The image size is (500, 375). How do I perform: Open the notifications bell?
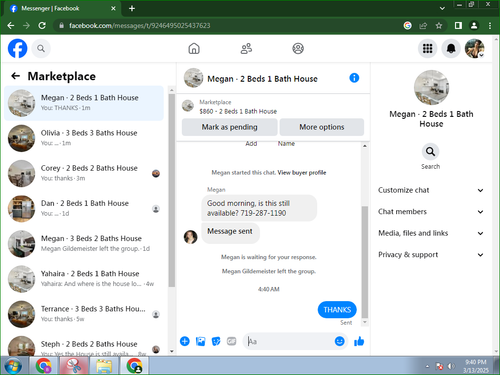(x=451, y=49)
